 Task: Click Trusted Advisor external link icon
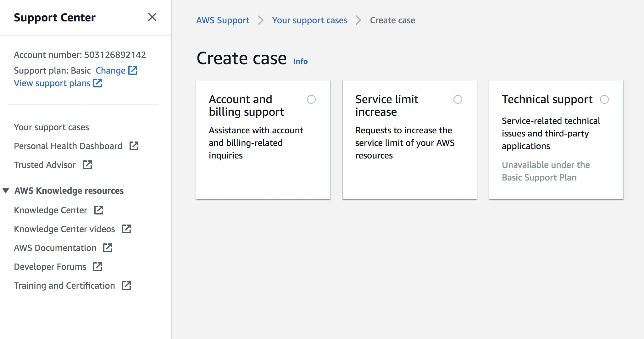87,165
